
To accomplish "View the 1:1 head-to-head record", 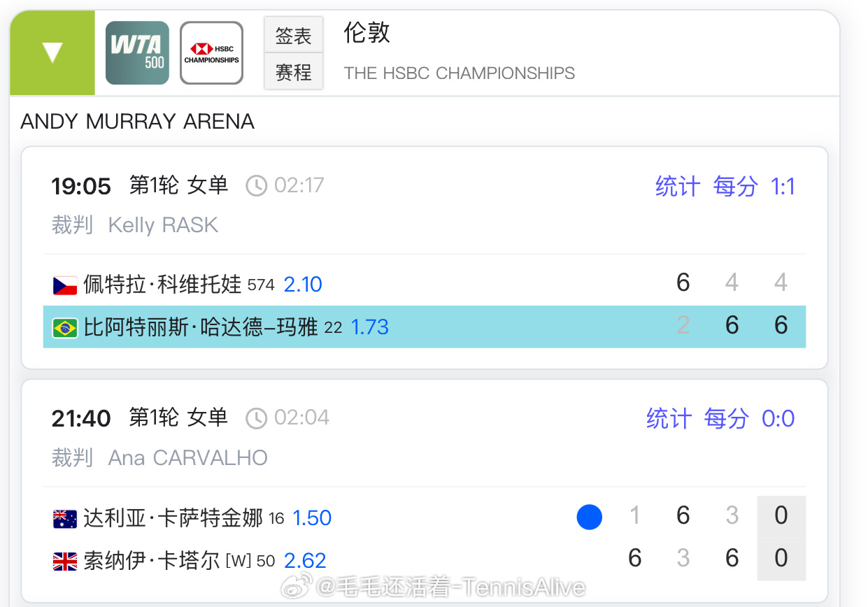I will coord(783,187).
